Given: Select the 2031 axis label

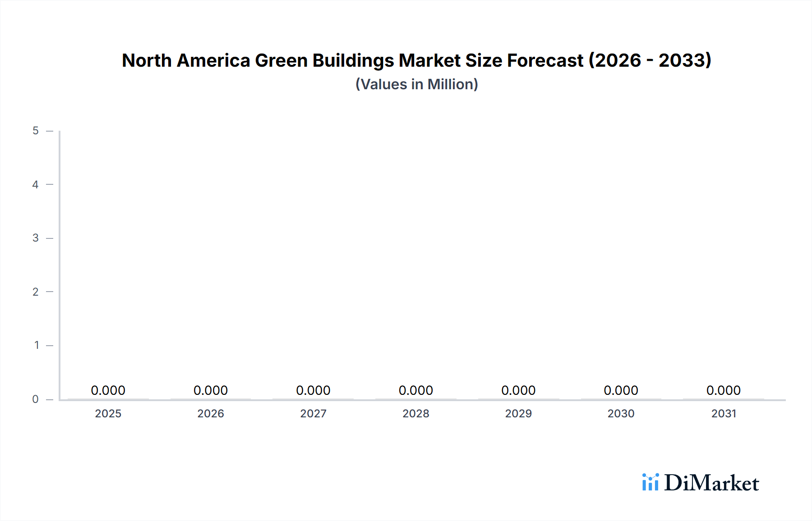Looking at the screenshot, I should point(724,413).
